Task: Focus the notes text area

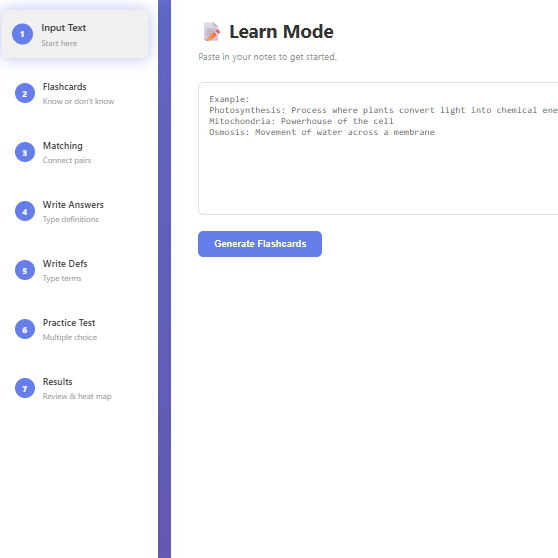Action: [x=378, y=148]
